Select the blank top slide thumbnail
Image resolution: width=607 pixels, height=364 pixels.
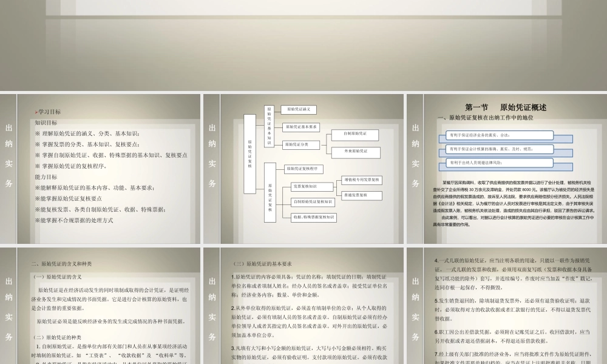303,45
